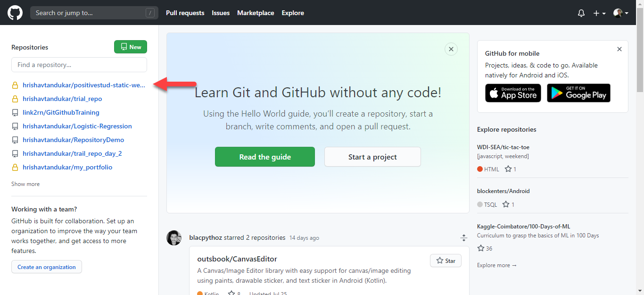The image size is (644, 295).
Task: Click repo icon beside trail_repo_day_2
Action: (15, 154)
